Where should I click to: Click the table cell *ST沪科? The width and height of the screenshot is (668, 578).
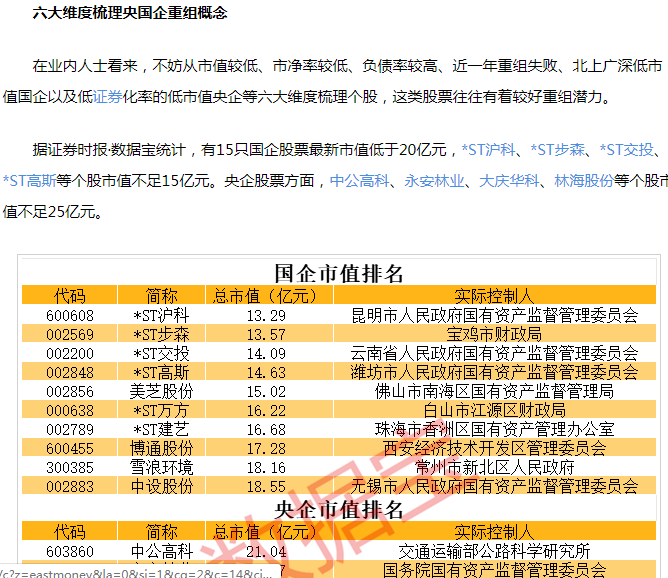(161, 316)
